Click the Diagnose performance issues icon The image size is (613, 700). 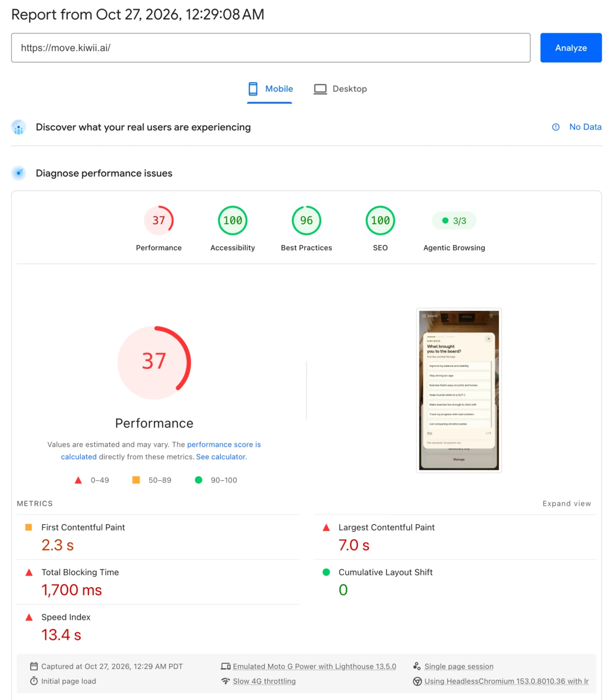(19, 173)
